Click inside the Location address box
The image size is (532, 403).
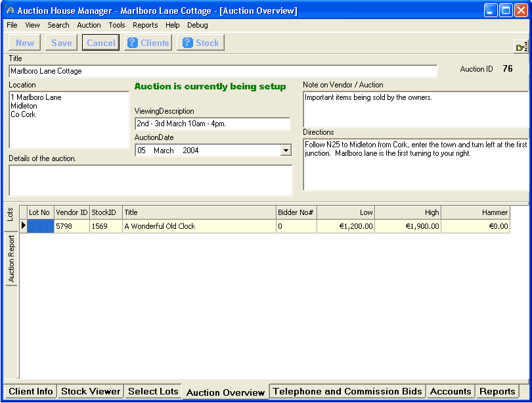click(x=69, y=120)
